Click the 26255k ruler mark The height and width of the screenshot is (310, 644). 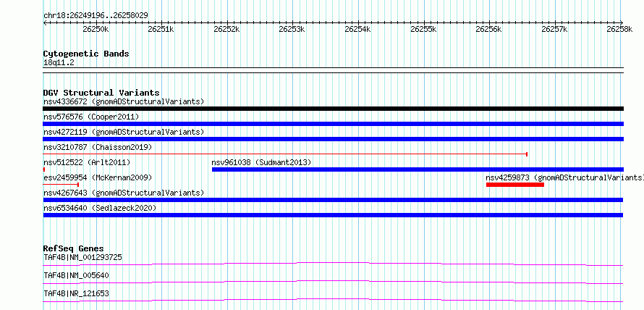[423, 29]
